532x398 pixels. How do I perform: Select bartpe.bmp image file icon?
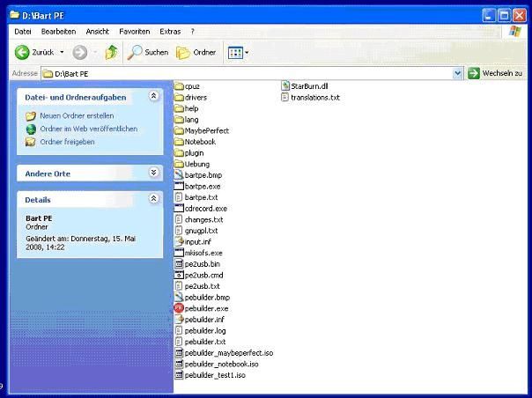click(x=179, y=175)
